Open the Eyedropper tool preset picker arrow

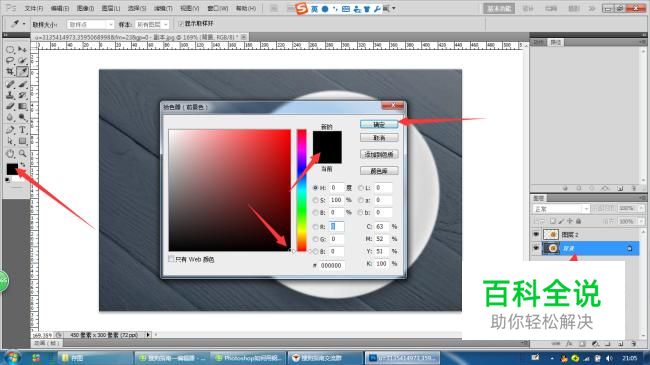point(24,24)
